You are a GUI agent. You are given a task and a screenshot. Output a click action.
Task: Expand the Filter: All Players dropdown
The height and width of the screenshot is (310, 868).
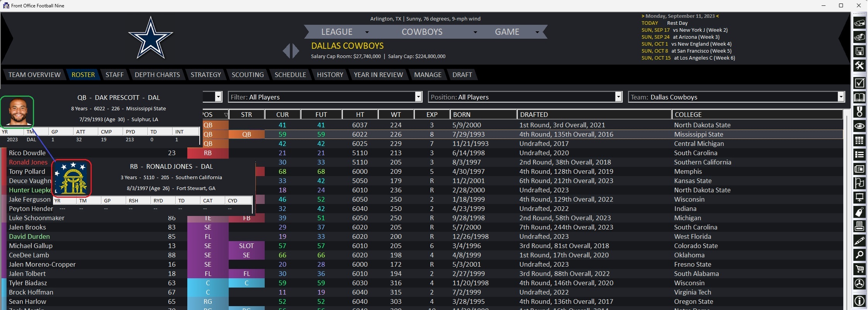418,97
